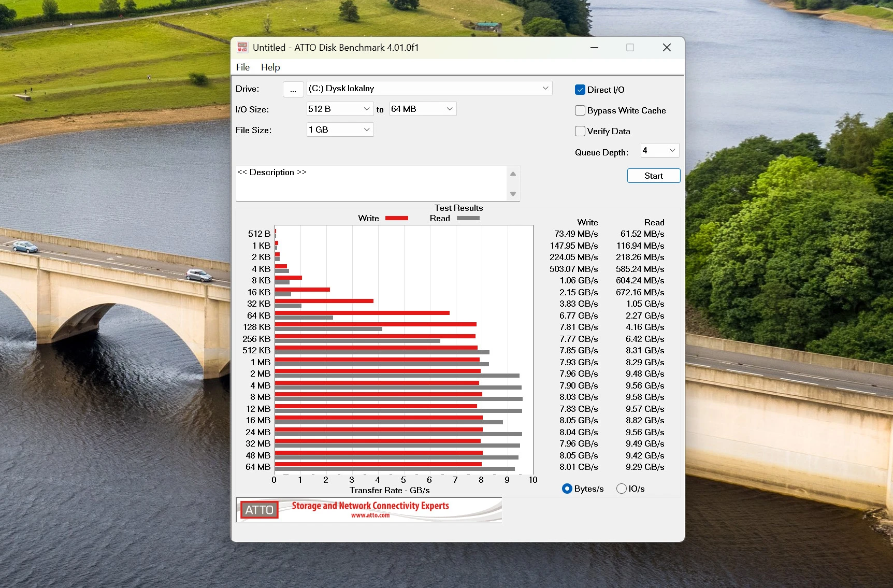Expand the File Size dropdown

[x=366, y=130]
